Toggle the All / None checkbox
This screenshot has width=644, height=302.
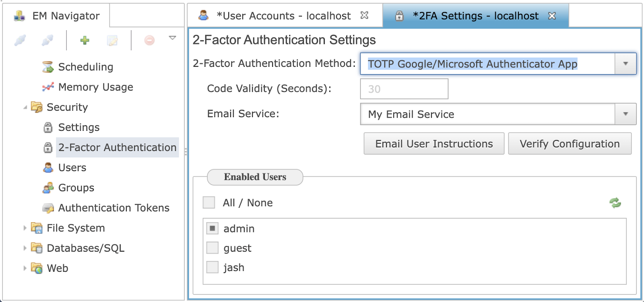click(x=209, y=203)
